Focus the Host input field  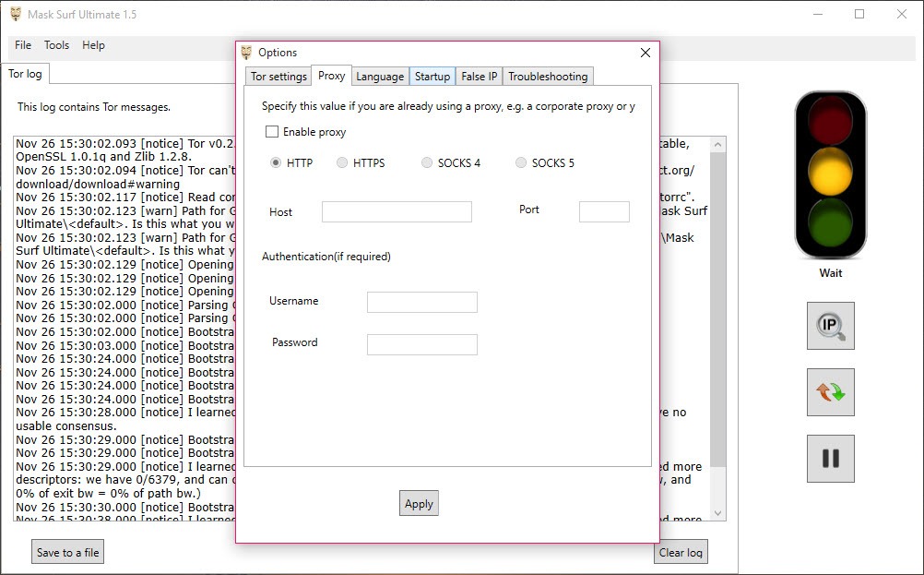[x=397, y=211]
